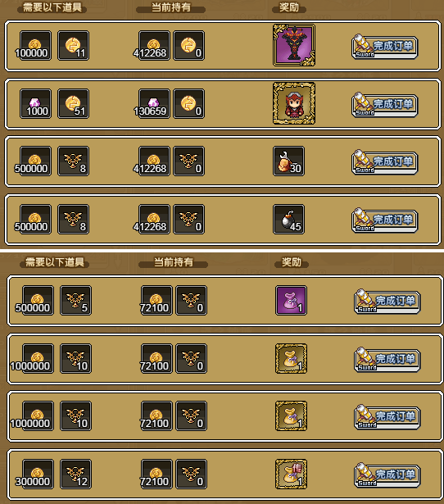Complete order for the purple pouch
The width and height of the screenshot is (444, 504).
pos(387,302)
